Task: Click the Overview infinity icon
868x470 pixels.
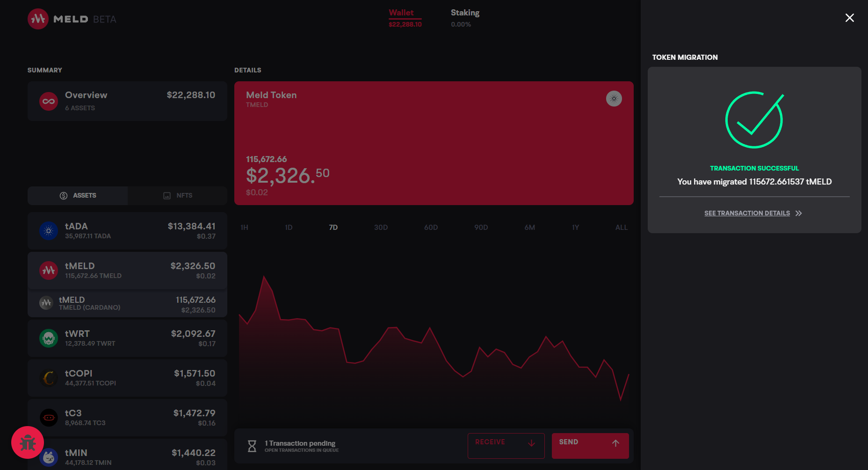Action: 49,101
